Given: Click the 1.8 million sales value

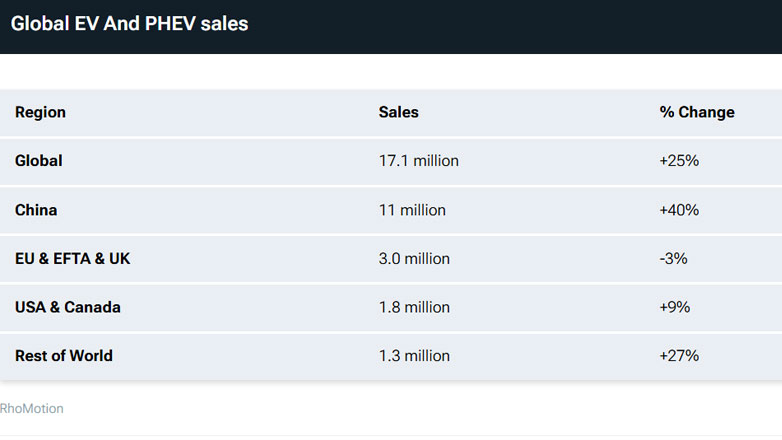Looking at the screenshot, I should (x=414, y=307).
